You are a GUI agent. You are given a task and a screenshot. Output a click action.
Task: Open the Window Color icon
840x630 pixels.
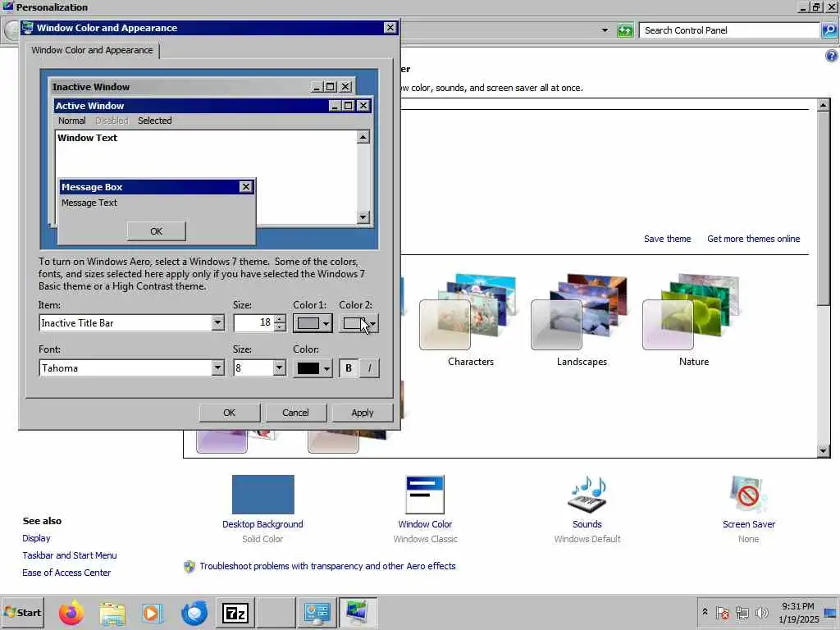tap(425, 494)
